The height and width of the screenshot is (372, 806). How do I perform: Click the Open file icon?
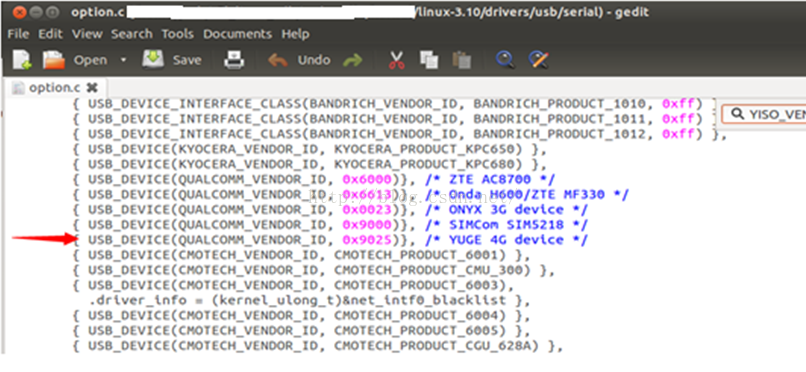53,61
